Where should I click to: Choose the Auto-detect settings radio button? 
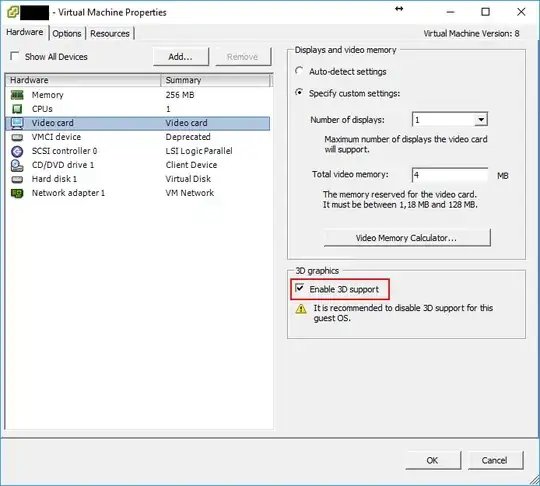(299, 71)
